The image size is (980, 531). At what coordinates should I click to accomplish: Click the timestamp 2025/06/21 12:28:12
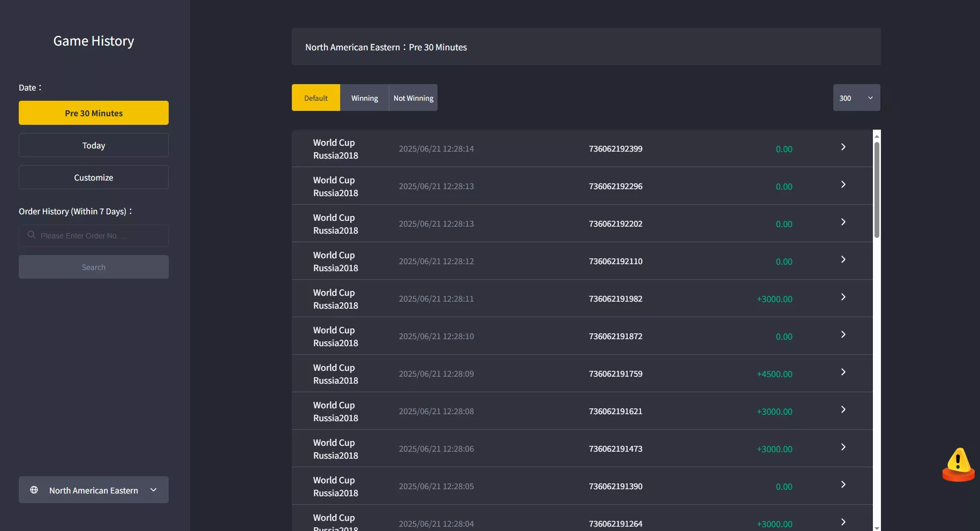click(x=436, y=261)
